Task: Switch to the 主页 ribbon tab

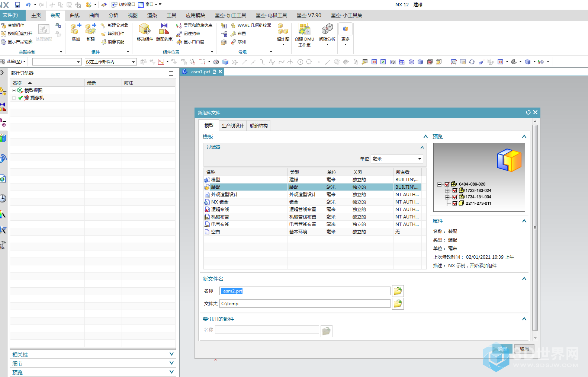Action: click(x=36, y=15)
